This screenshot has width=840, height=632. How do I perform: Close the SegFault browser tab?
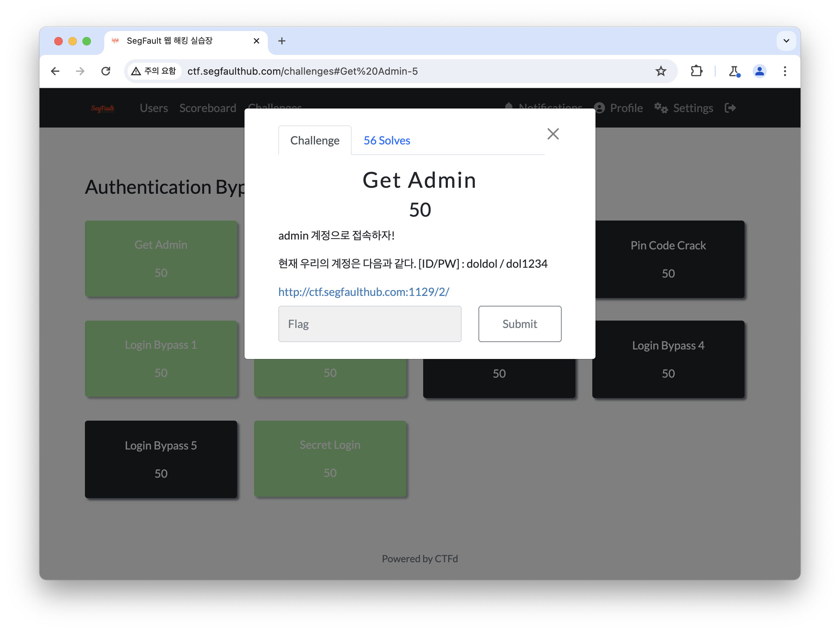pyautogui.click(x=256, y=41)
